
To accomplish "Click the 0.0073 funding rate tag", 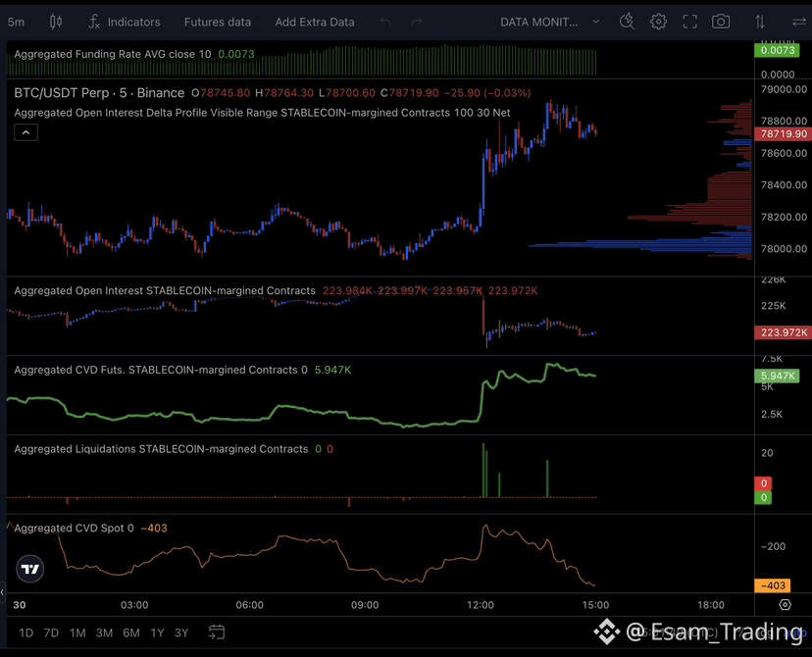I will (777, 50).
